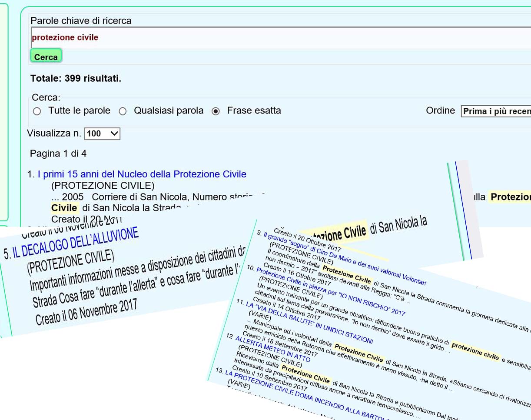Open the Ordine sort dropdown
The height and width of the screenshot is (420, 531).
496,111
